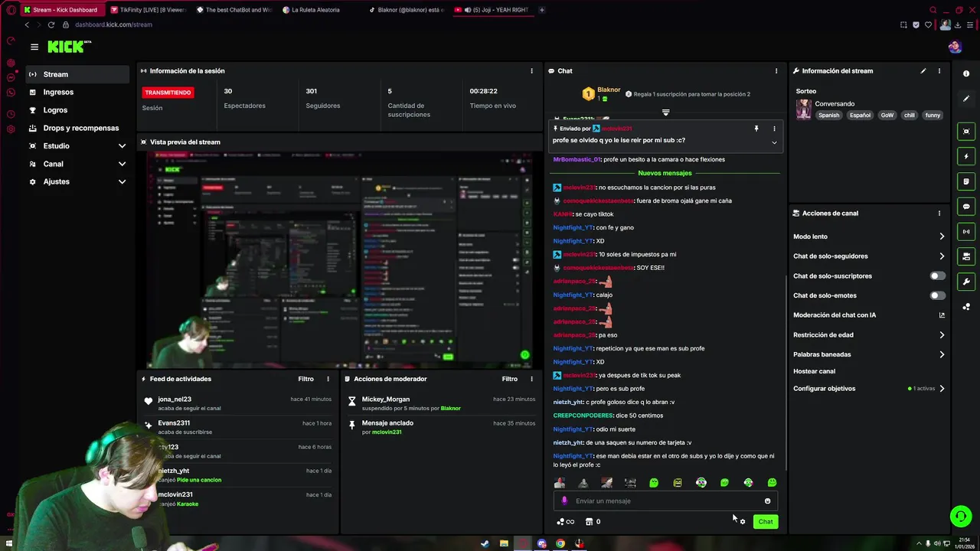
Task: Open AI chat moderation external link icon
Action: [942, 315]
